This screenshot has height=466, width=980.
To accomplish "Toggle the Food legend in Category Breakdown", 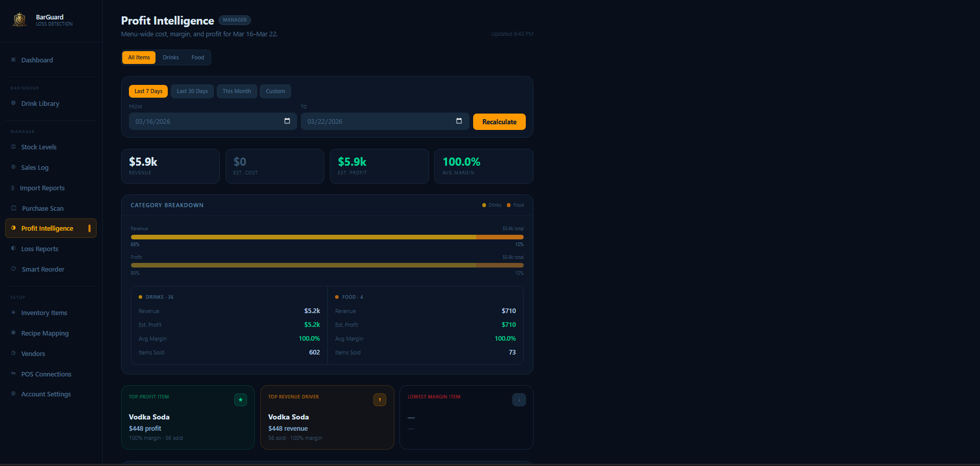I will [x=515, y=205].
